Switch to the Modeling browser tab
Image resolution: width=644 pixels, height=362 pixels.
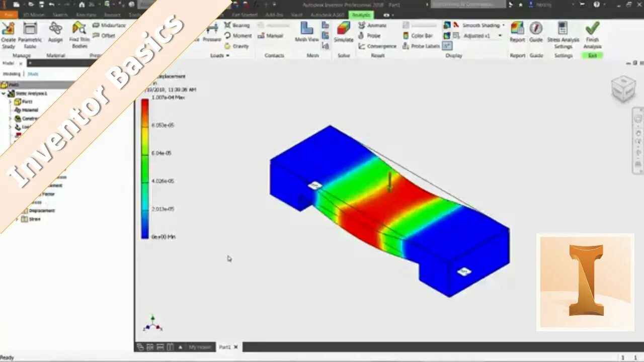pyautogui.click(x=12, y=74)
